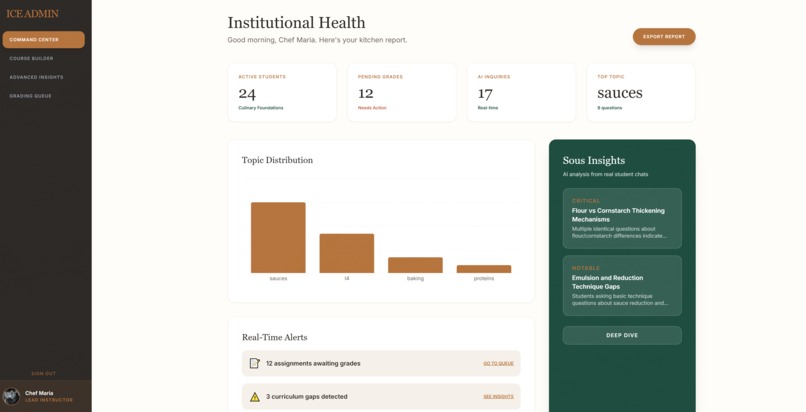Click the "baking" axis label under the chart
This screenshot has width=806, height=412.
[415, 278]
